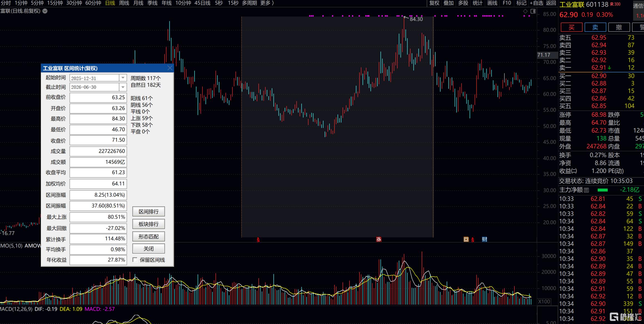Click the 撤 cancel-order button
Viewport: 644px width, 324px height.
tap(619, 27)
